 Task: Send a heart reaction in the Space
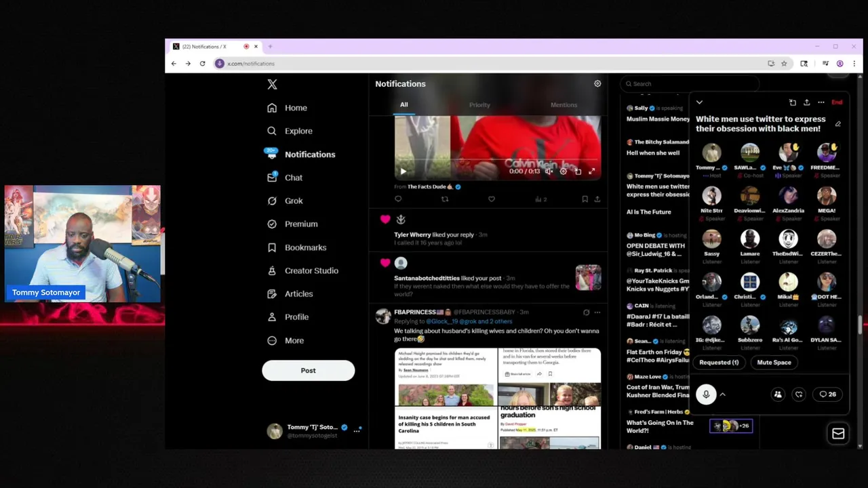(799, 394)
